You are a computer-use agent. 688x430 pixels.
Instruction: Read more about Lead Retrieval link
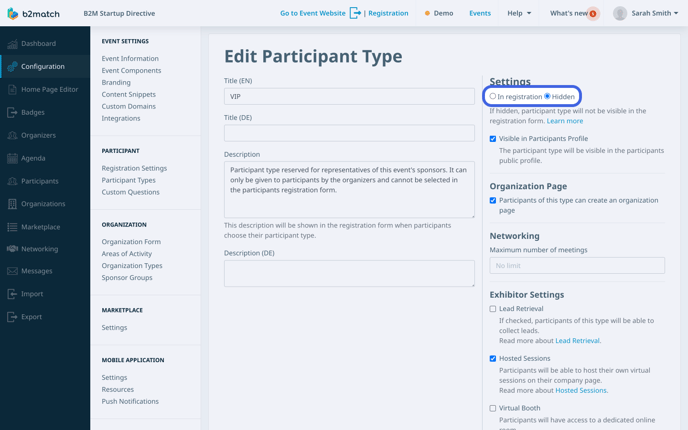pyautogui.click(x=577, y=340)
